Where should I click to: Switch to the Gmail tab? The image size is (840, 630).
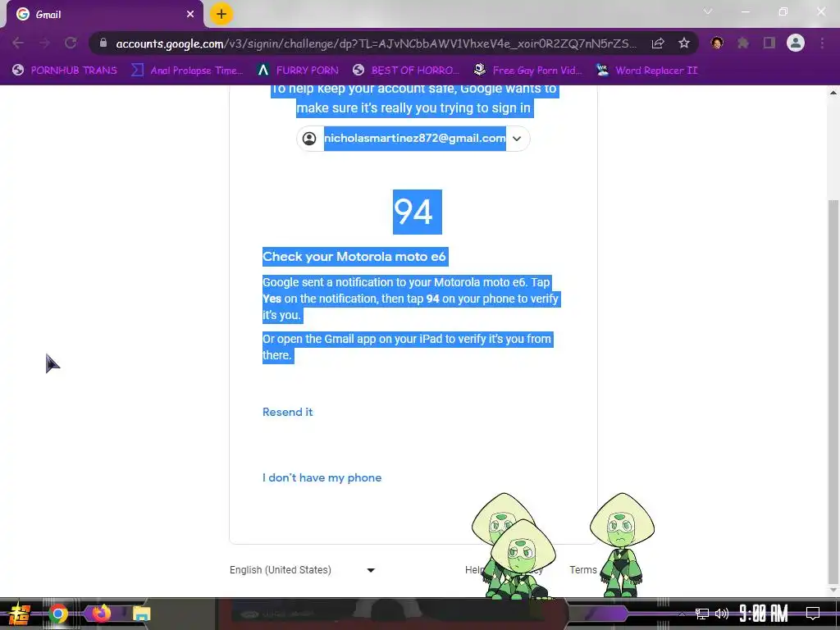pyautogui.click(x=104, y=15)
